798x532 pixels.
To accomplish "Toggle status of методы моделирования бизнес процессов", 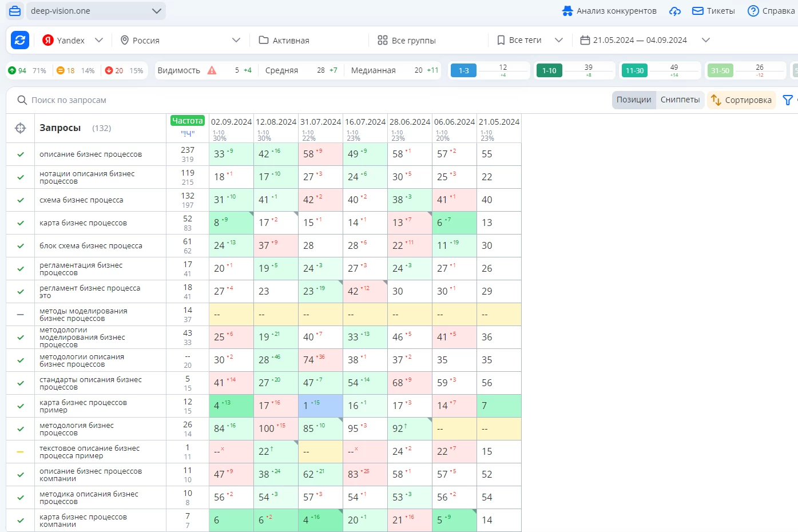I will [x=21, y=315].
